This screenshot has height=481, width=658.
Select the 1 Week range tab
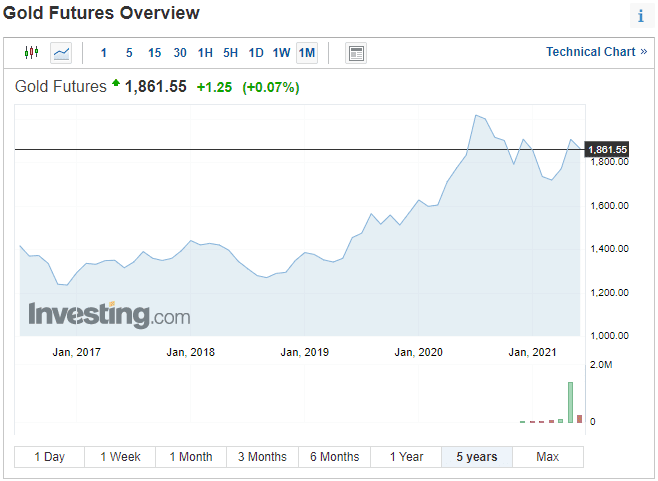click(x=120, y=457)
